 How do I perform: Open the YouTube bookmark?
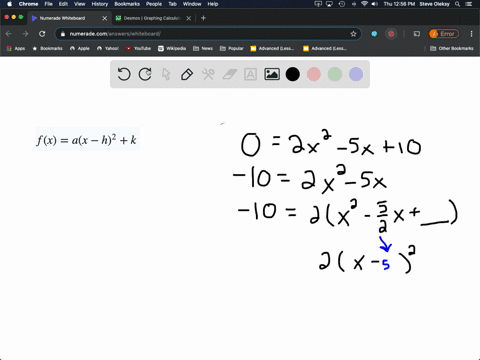click(x=138, y=48)
